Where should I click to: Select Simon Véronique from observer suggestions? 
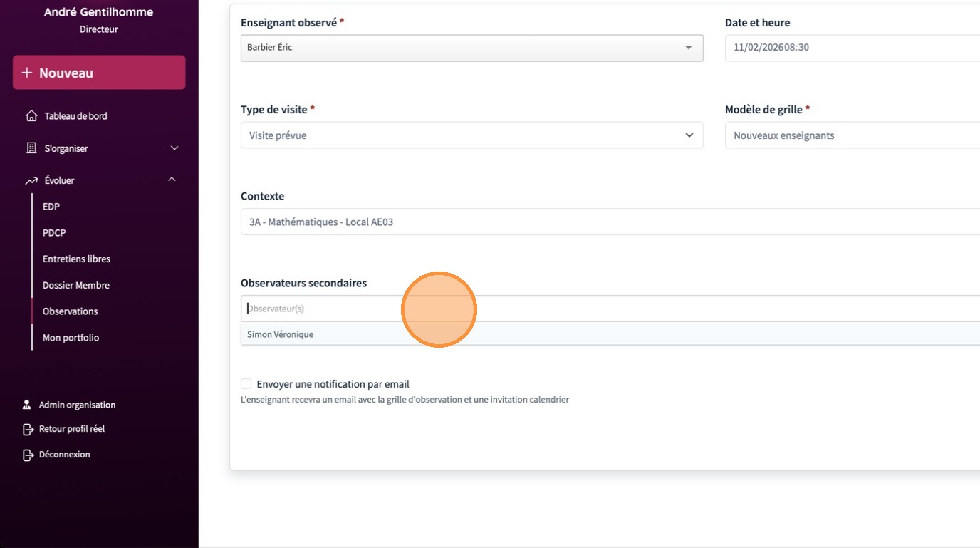pyautogui.click(x=281, y=334)
